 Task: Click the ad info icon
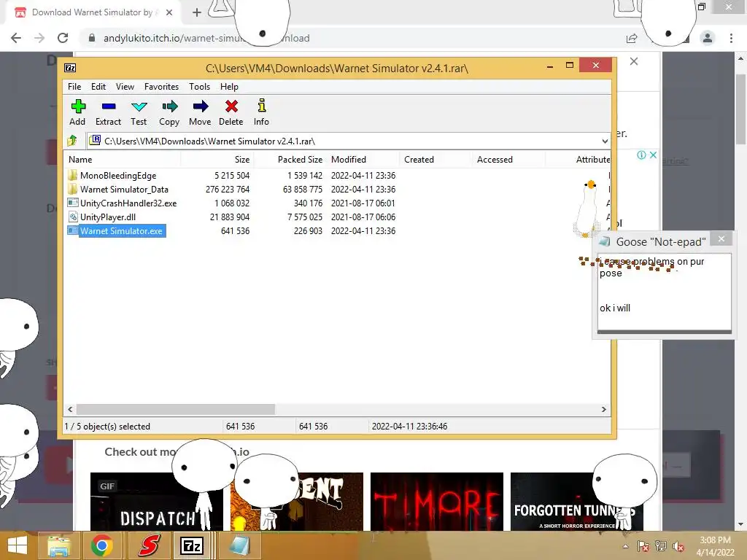point(642,155)
